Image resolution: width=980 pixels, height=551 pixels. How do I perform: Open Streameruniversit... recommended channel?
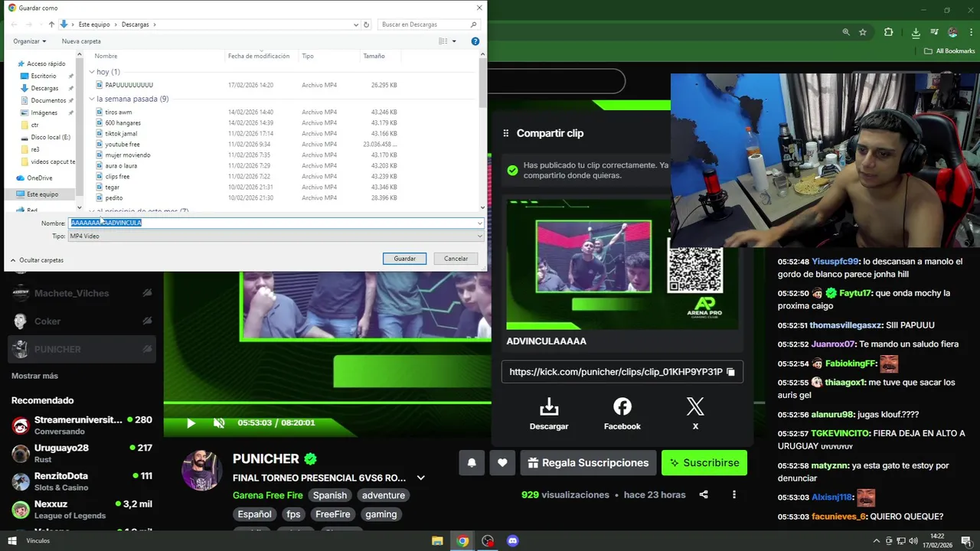[81, 425]
